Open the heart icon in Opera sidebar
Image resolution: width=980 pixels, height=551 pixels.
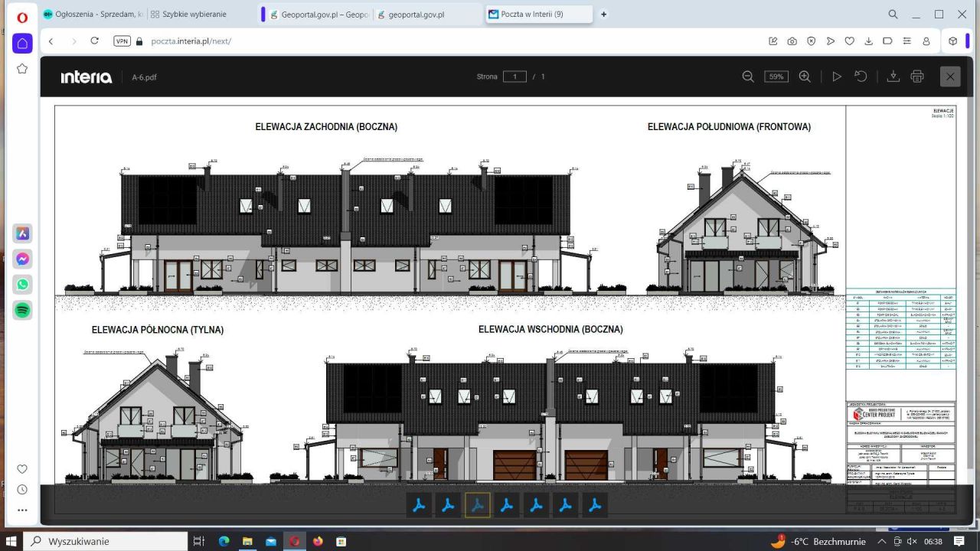[22, 468]
